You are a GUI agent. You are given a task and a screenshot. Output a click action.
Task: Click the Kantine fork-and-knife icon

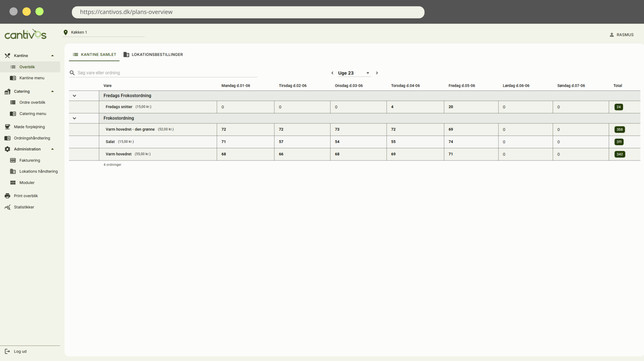[8, 56]
